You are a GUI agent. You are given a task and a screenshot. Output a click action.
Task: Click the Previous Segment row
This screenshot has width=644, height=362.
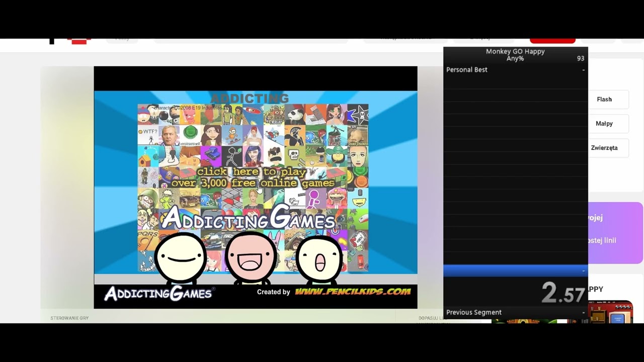tap(516, 312)
